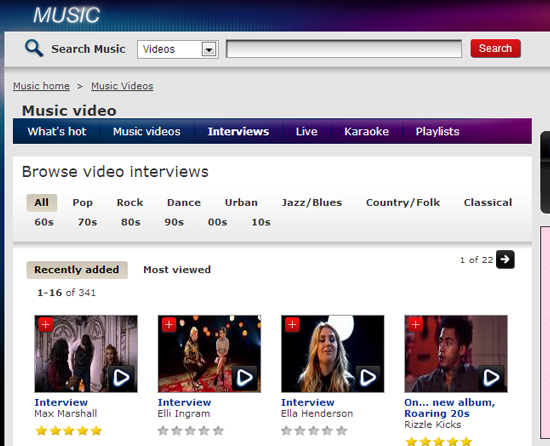Screen dimensions: 550x446
Task: Play the Max Marshall interview video
Action: tap(121, 378)
